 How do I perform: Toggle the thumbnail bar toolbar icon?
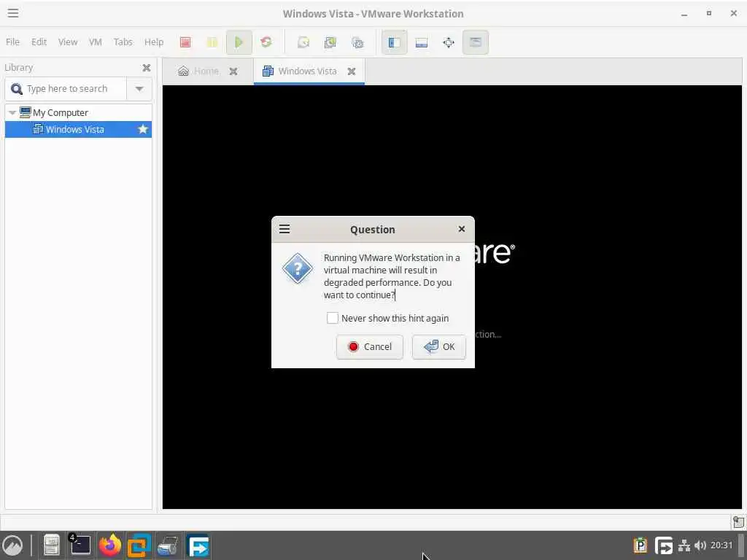pyautogui.click(x=422, y=42)
